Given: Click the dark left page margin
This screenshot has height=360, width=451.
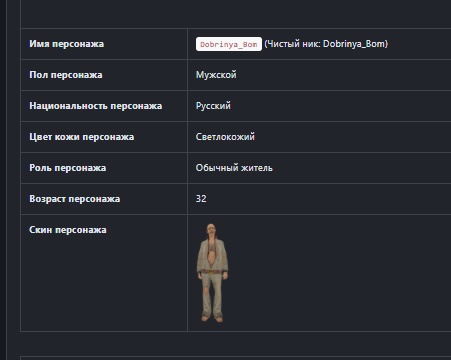Looking at the screenshot, I should click(3, 180).
